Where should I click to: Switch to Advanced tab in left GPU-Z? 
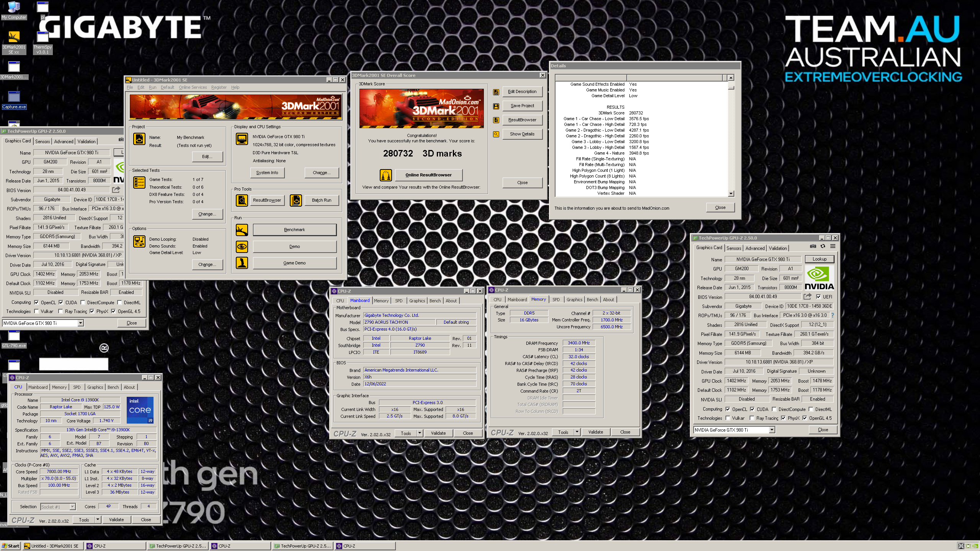click(x=64, y=142)
